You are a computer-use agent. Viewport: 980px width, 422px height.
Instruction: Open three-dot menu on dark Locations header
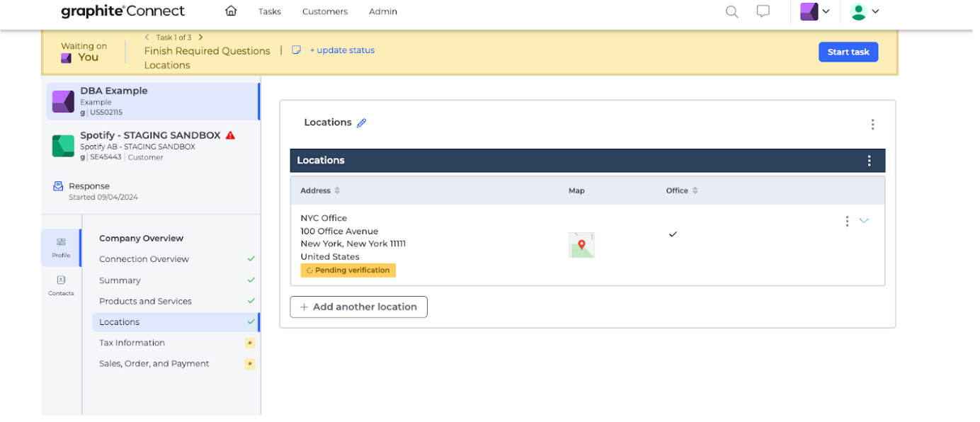click(x=870, y=161)
